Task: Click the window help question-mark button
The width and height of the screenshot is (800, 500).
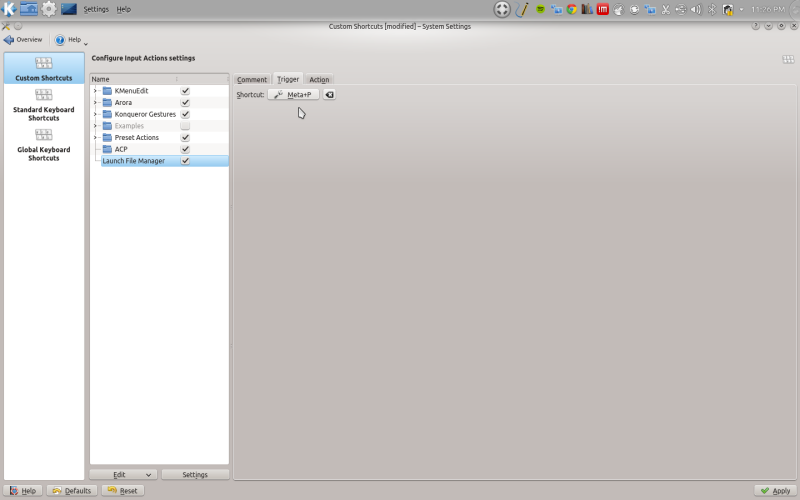Action: tap(756, 26)
